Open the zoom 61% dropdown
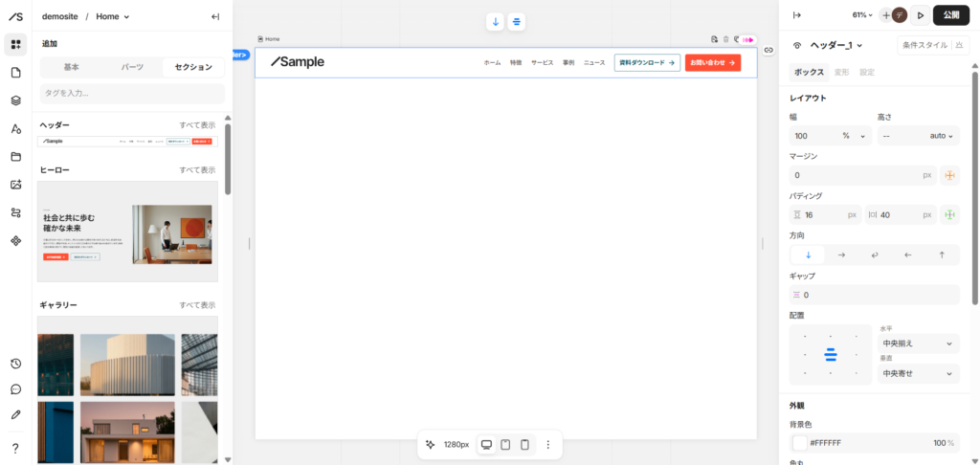Screen dimensions: 980x465 click(x=862, y=15)
